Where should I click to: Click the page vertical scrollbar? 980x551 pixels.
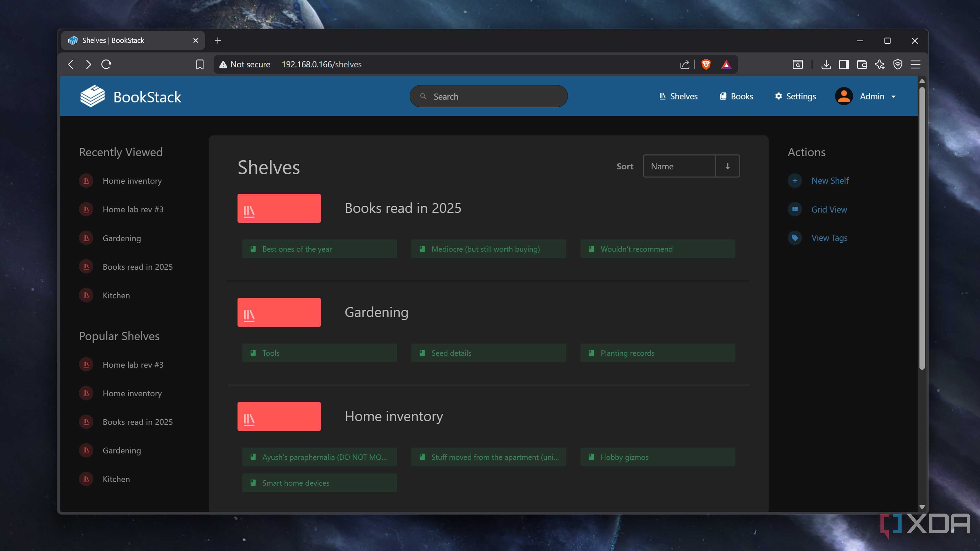922,228
